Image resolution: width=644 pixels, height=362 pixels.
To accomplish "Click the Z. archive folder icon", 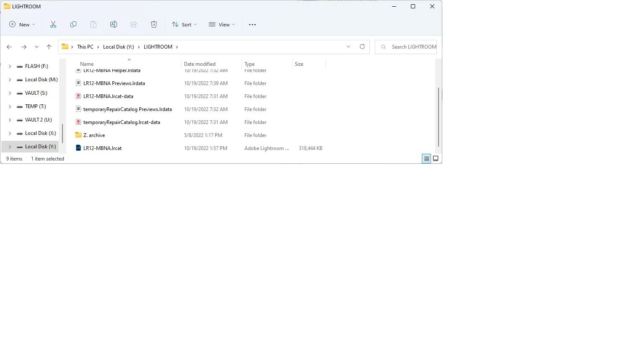I will coord(78,135).
